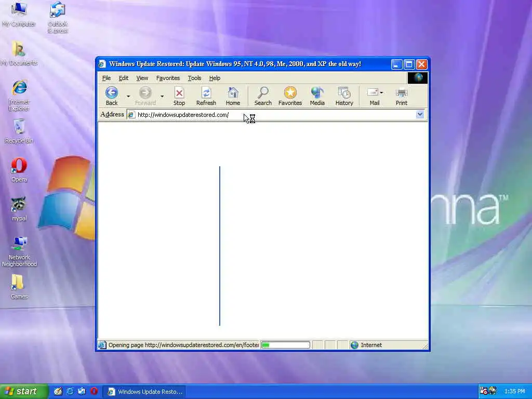Select Outlook Express desktop shortcut
This screenshot has height=399, width=532.
[x=58, y=18]
